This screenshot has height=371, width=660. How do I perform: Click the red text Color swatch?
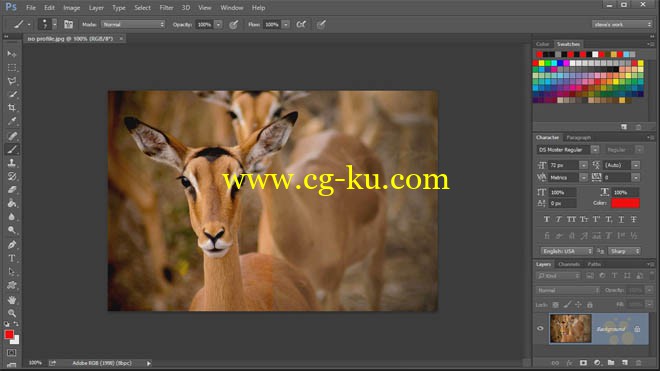(x=625, y=203)
